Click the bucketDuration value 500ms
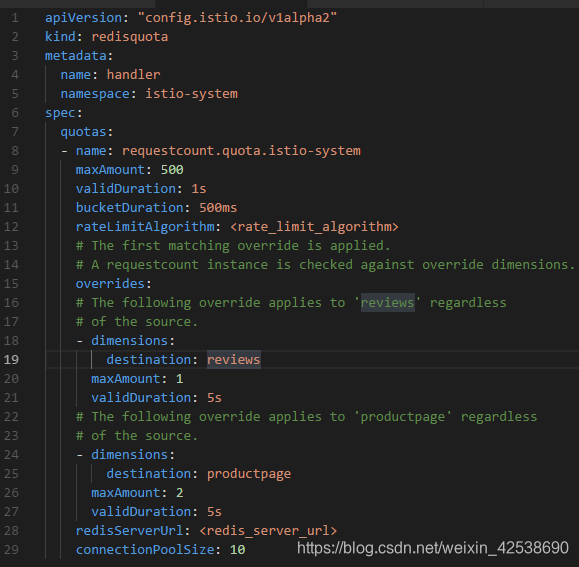 click(218, 208)
